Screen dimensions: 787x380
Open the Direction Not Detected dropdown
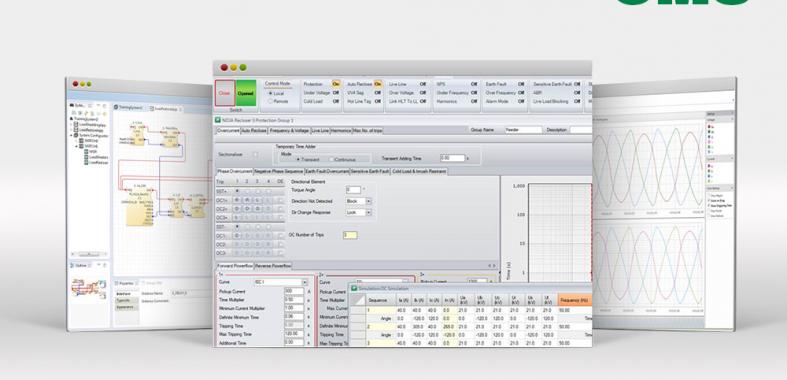[x=369, y=201]
